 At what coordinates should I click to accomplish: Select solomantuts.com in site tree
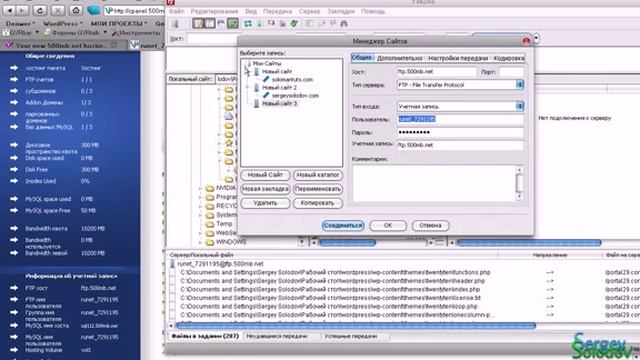click(292, 80)
